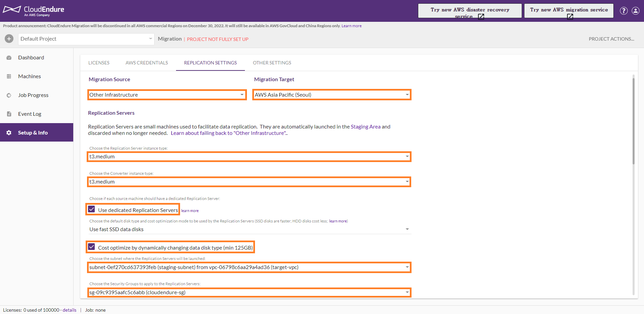
Task: Switch to the OTHER SETTINGS tab
Action: (272, 63)
